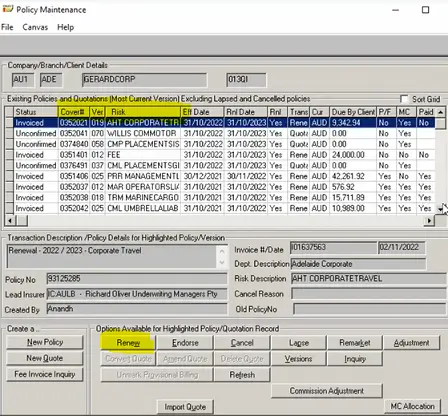Click the grid's horizontal scroll right arrow
This screenshot has width=448, height=416.
[429, 220]
